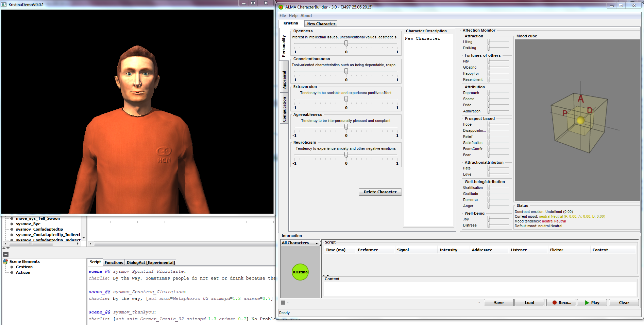Select the Gesticon node
644x325 pixels.
(24, 267)
